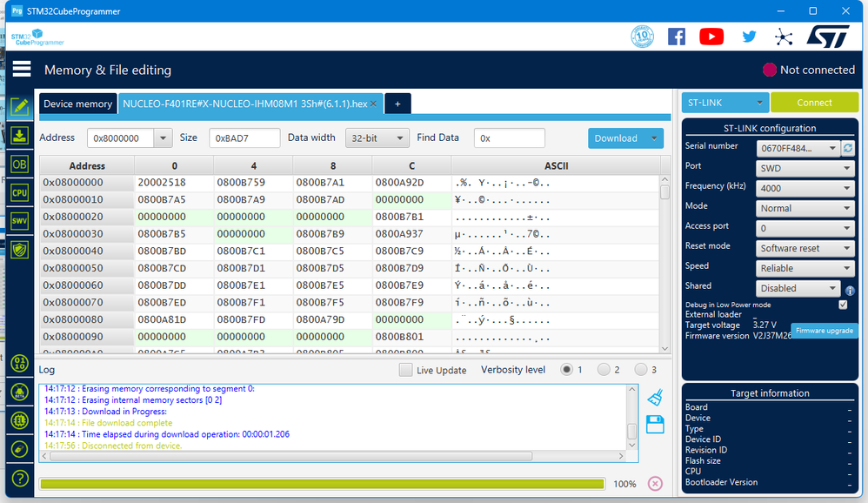Click address row 0x08000040
Image resolution: width=868 pixels, height=503 pixels.
pyautogui.click(x=87, y=251)
